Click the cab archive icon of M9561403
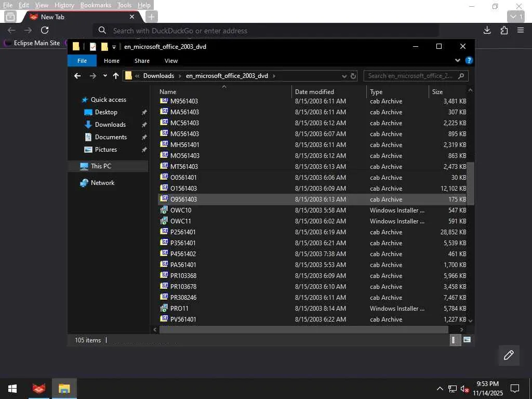The height and width of the screenshot is (399, 532). point(164,101)
